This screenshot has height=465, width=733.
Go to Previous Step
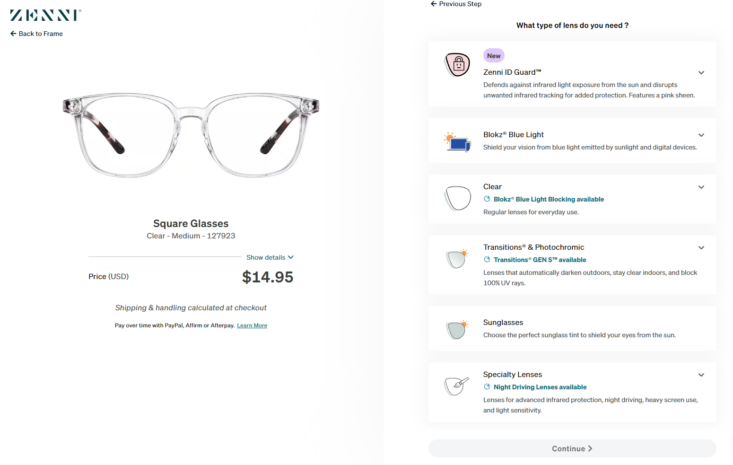point(456,4)
